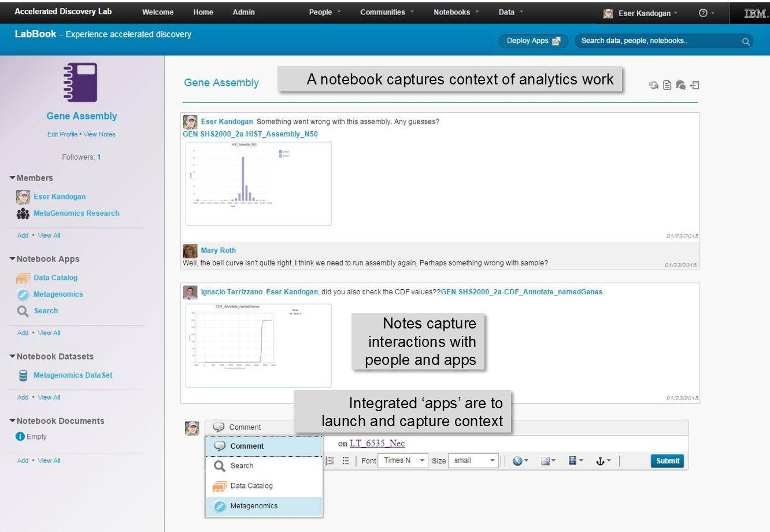Click the CDF_Annotate_namedGenes chart thumbnail
770x532 pixels.
tap(258, 345)
